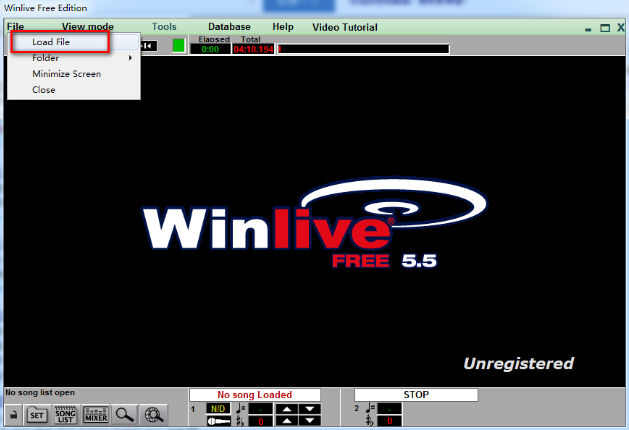Open the Database menu

tap(229, 27)
